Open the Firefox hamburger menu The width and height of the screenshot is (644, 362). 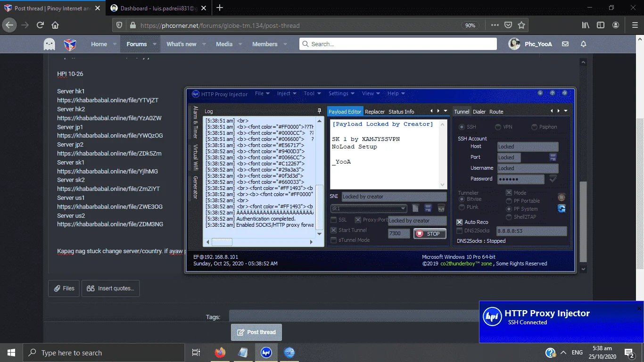tap(635, 25)
